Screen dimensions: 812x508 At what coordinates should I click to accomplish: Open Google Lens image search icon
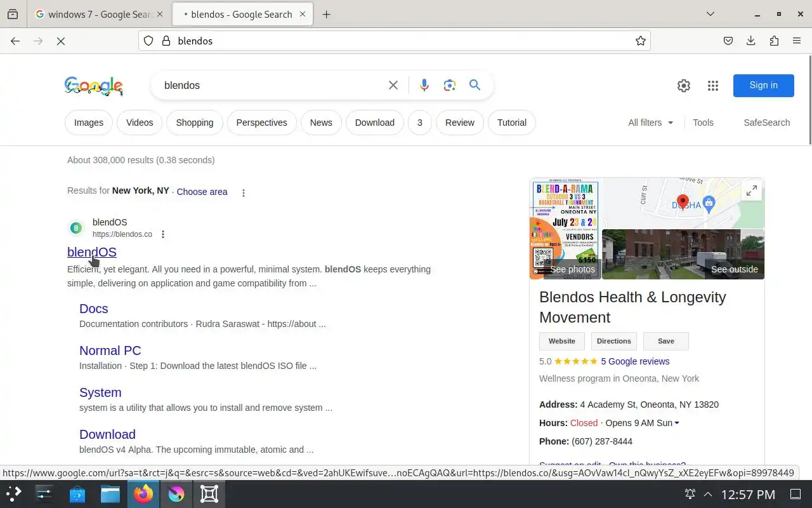pos(450,85)
